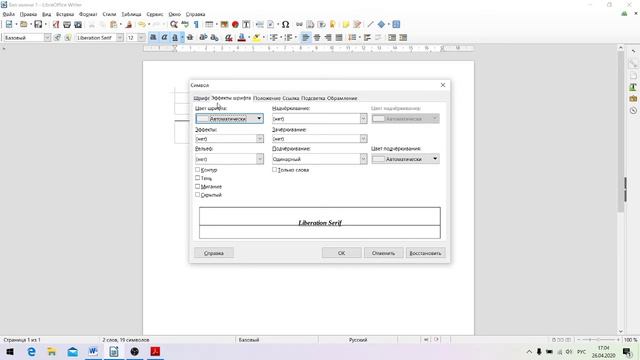Click the Справка button in dialog
The image size is (640, 360).
click(213, 253)
